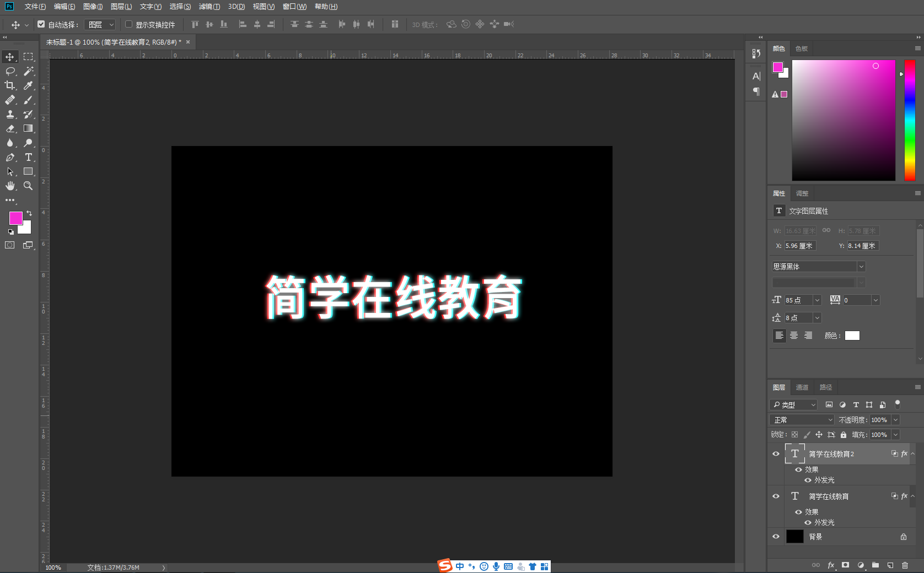The height and width of the screenshot is (573, 924).
Task: Select the Lasso tool
Action: click(x=10, y=71)
